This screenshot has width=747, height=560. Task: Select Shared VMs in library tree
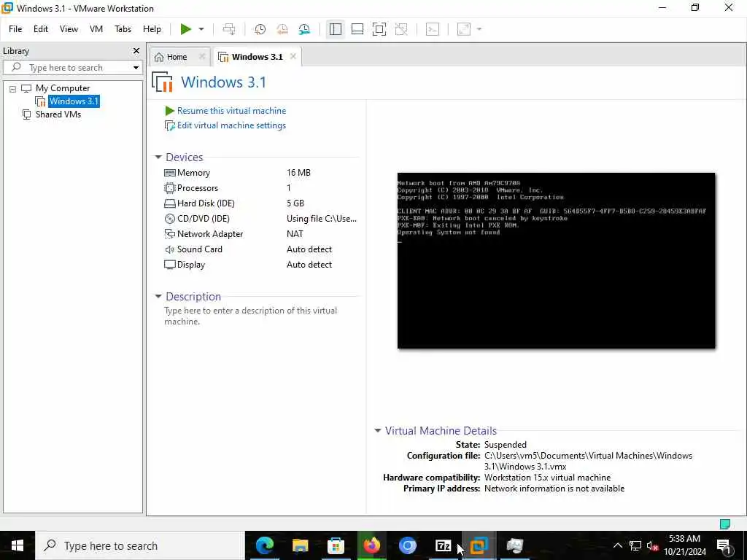pyautogui.click(x=58, y=114)
